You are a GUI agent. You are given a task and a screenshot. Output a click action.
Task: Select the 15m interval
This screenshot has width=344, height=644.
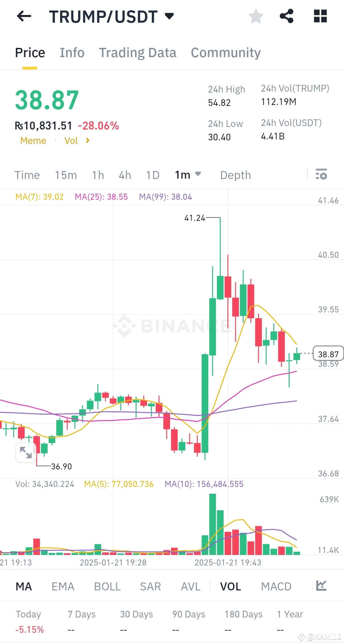(66, 175)
